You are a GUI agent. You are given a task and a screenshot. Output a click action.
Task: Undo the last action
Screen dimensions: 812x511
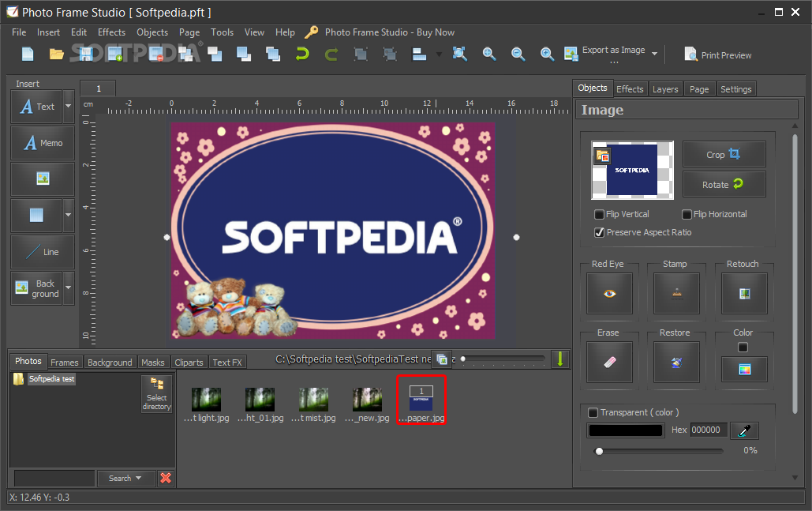tap(302, 54)
